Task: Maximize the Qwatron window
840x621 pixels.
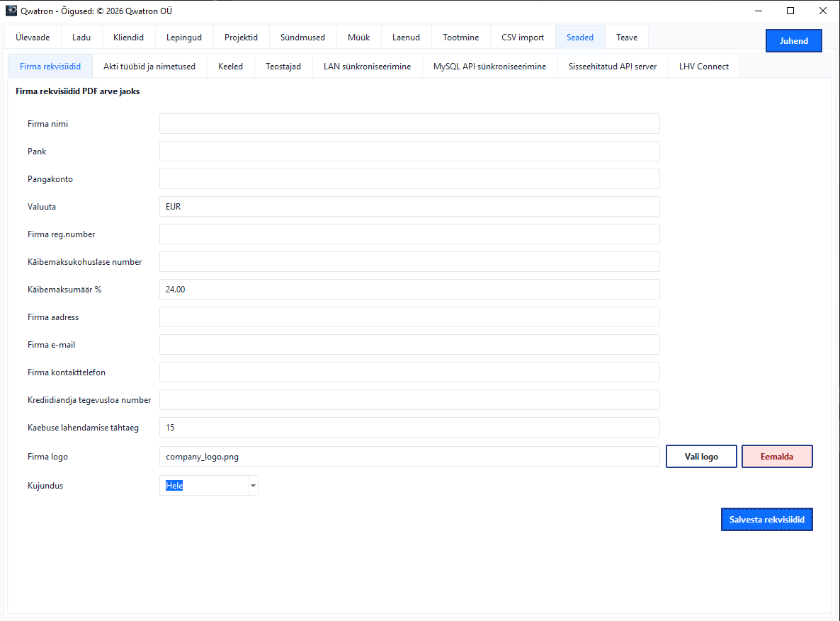Action: [790, 11]
